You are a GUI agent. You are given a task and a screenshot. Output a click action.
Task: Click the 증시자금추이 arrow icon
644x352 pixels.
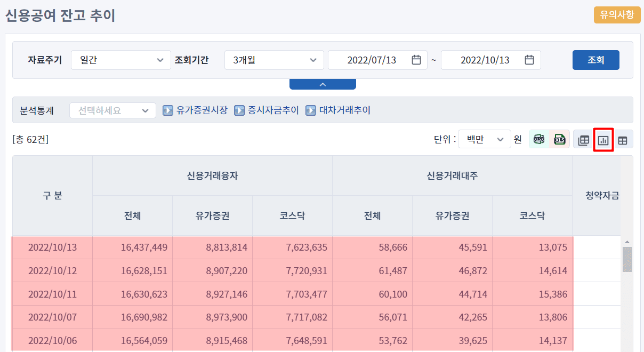pyautogui.click(x=239, y=110)
